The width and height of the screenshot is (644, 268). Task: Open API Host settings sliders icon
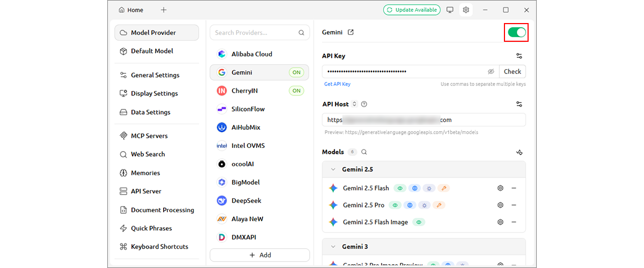(x=519, y=104)
